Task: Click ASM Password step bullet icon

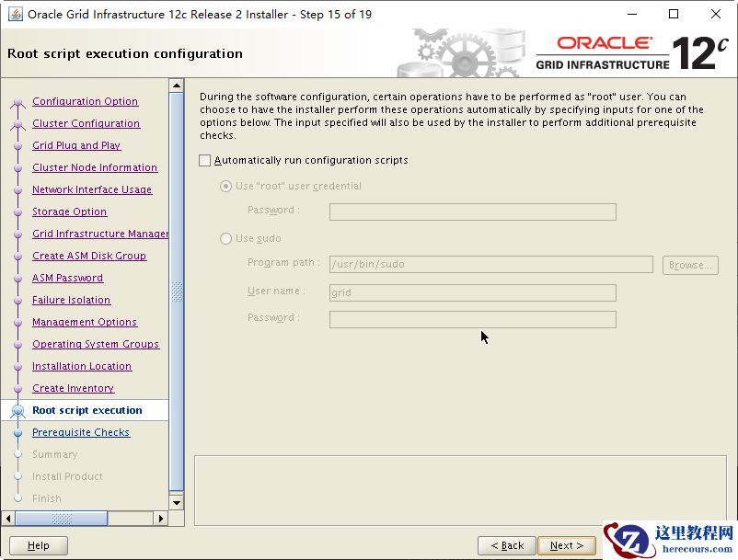Action: 17,279
